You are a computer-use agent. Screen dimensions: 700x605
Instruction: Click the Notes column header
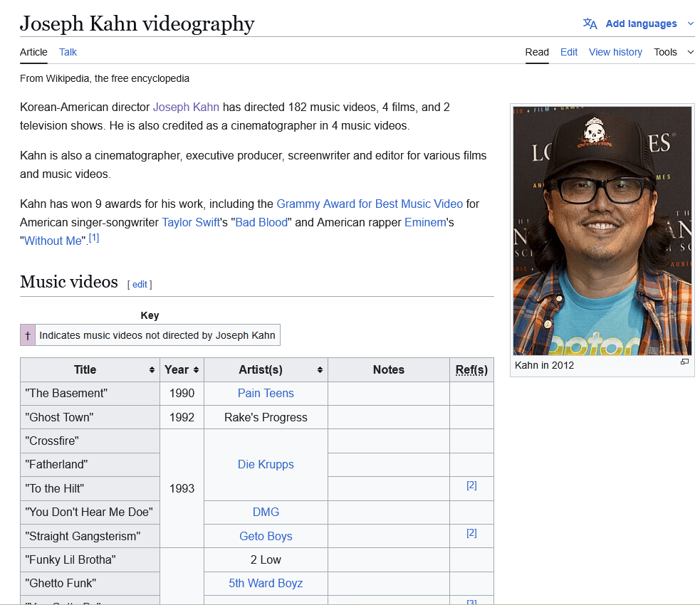coord(389,370)
